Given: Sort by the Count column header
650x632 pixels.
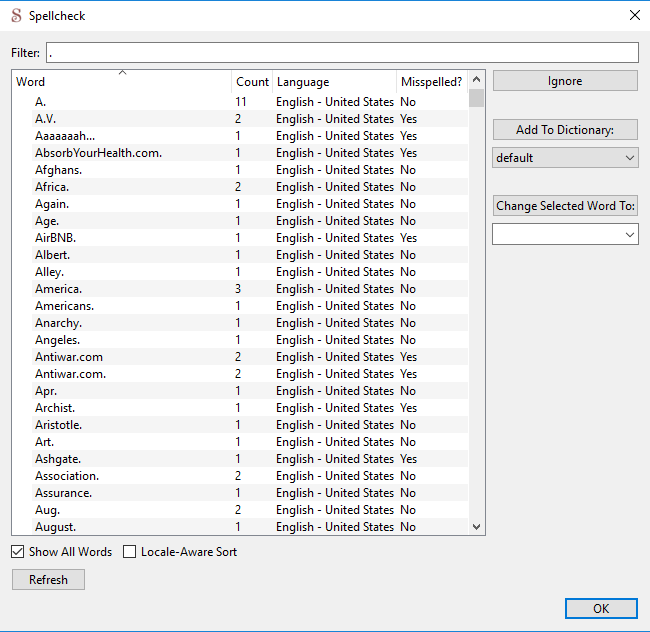Looking at the screenshot, I should click(252, 82).
